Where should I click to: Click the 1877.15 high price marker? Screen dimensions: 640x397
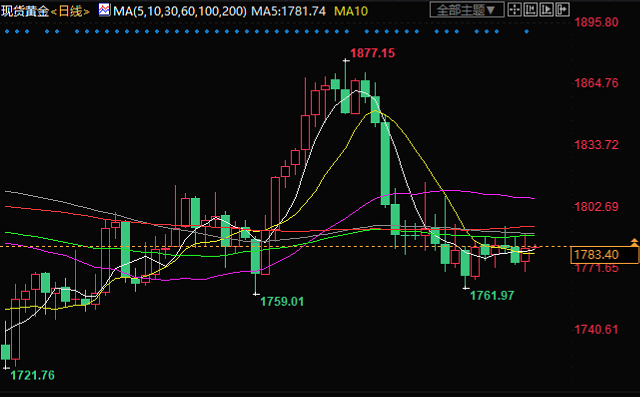pyautogui.click(x=372, y=53)
